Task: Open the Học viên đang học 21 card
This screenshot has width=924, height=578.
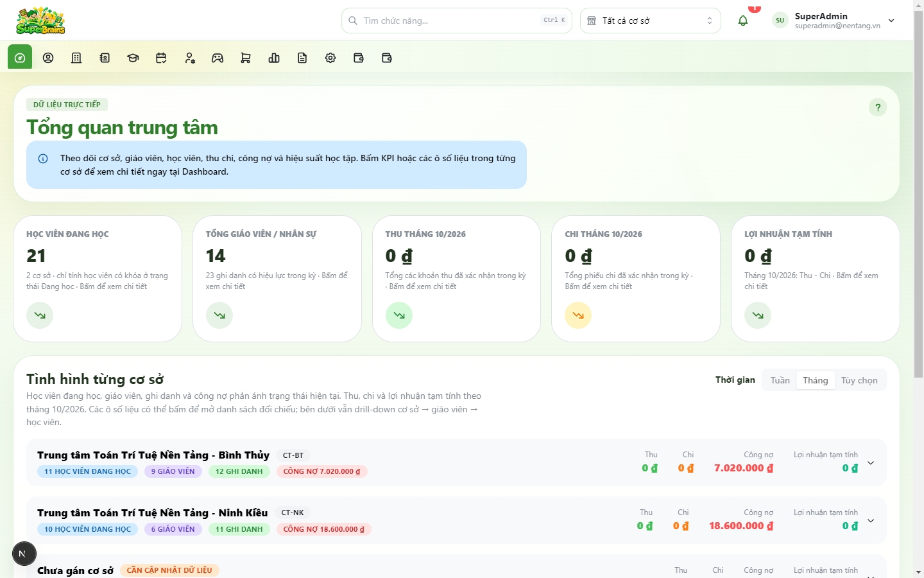Action: [x=98, y=279]
